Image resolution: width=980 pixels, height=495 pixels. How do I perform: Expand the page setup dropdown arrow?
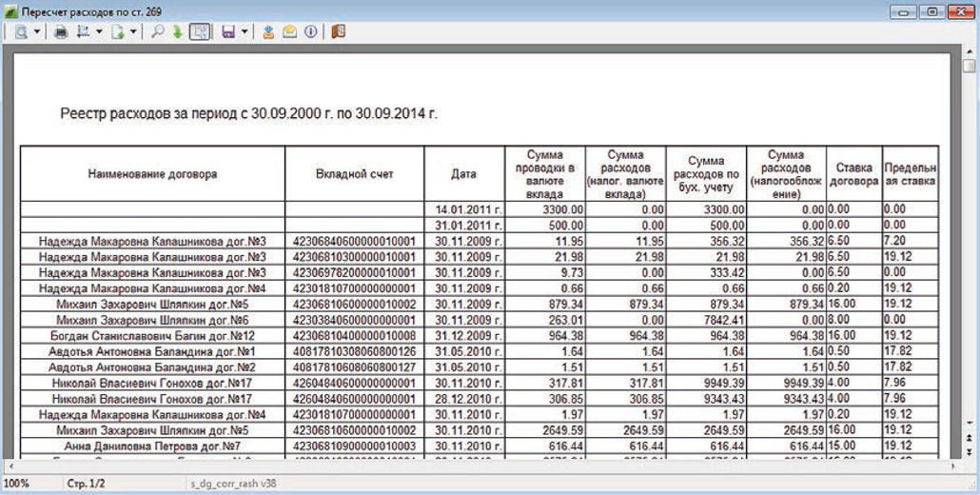tap(99, 31)
